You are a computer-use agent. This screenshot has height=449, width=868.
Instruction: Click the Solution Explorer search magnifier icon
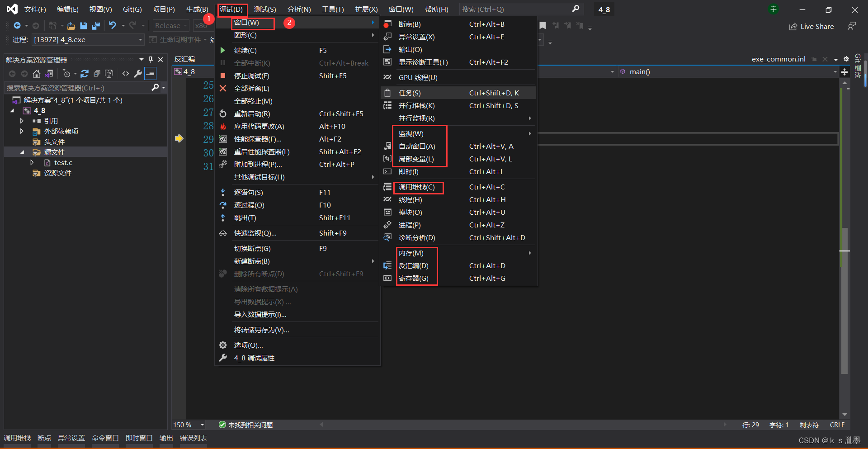(x=155, y=88)
